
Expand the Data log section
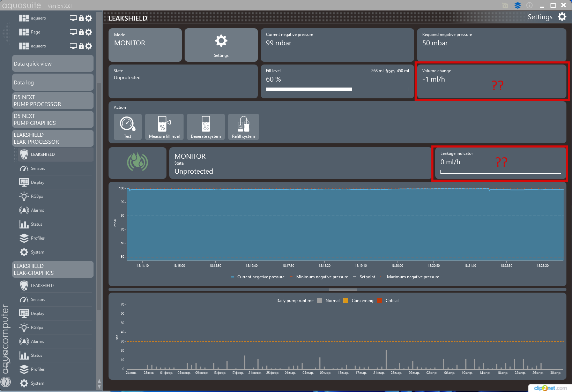(x=52, y=83)
